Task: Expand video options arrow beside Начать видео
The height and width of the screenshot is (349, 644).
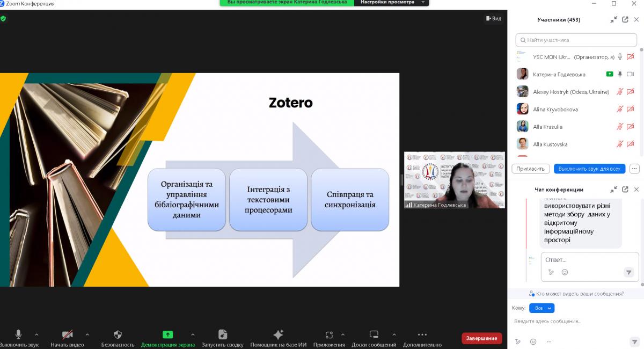Action: pyautogui.click(x=87, y=334)
